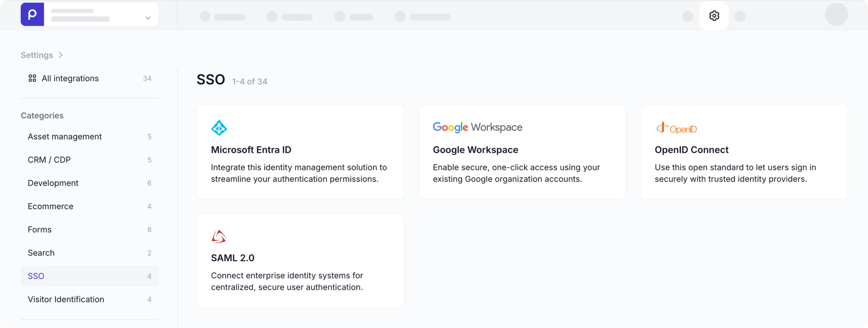View all 34 integrations
Image resolution: width=868 pixels, height=328 pixels.
[x=70, y=78]
